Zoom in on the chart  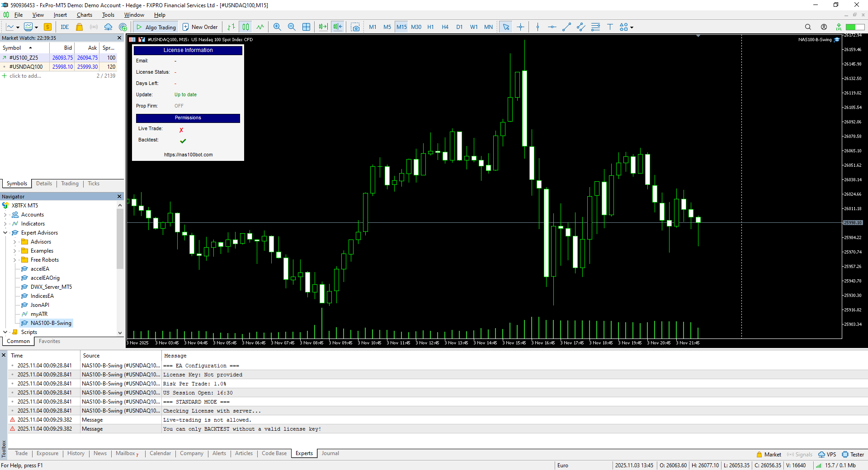coord(277,27)
